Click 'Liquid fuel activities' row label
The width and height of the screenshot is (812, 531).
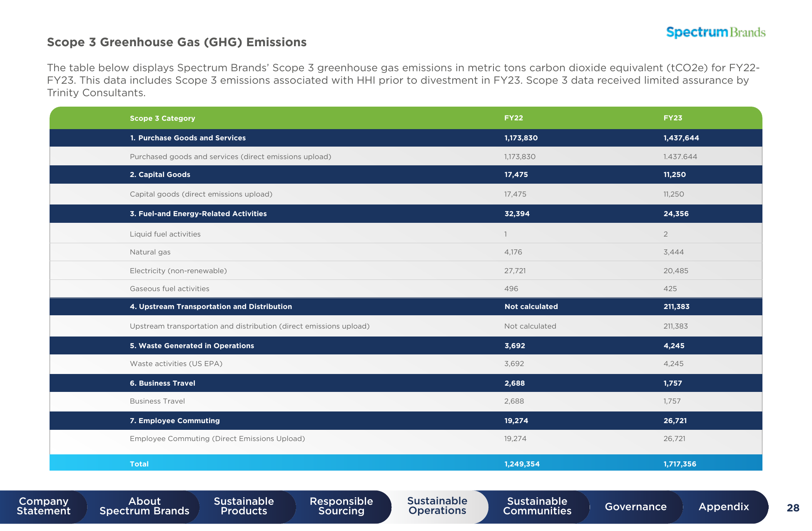[165, 234]
